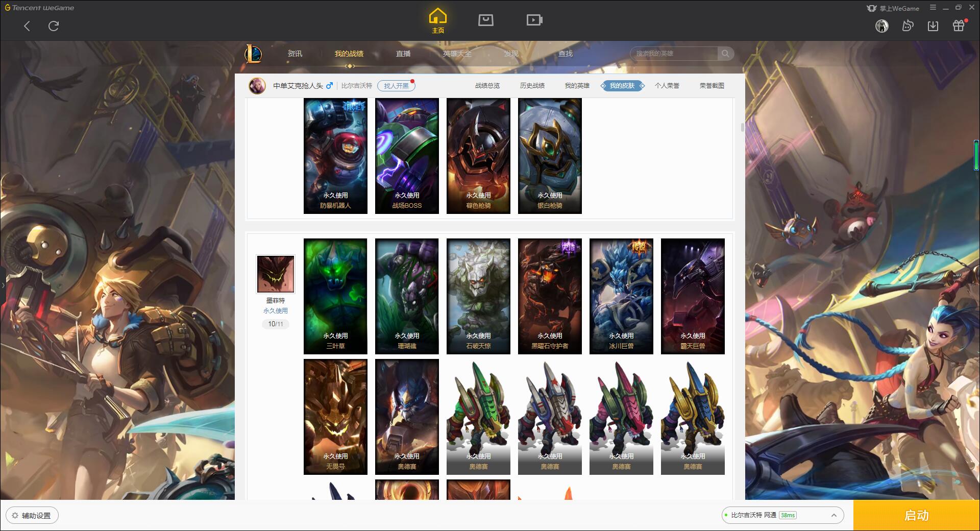The image size is (980, 531).
Task: Open the 主页 home icon
Action: 438,21
